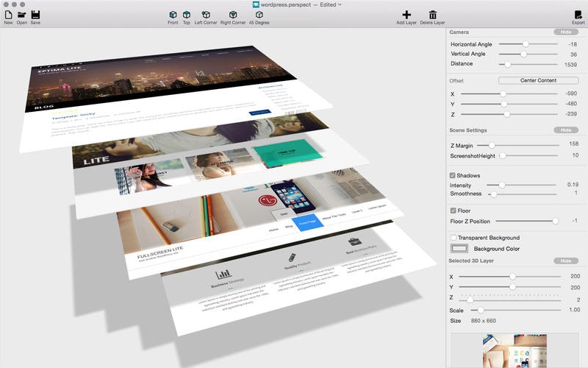The width and height of the screenshot is (588, 368).
Task: Disable the Shadows checkbox
Action: [x=453, y=175]
